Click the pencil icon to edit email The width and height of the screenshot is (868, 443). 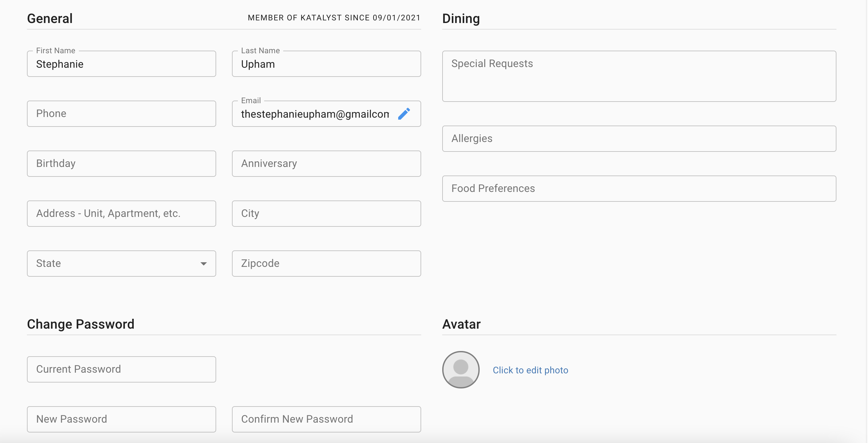(x=404, y=114)
